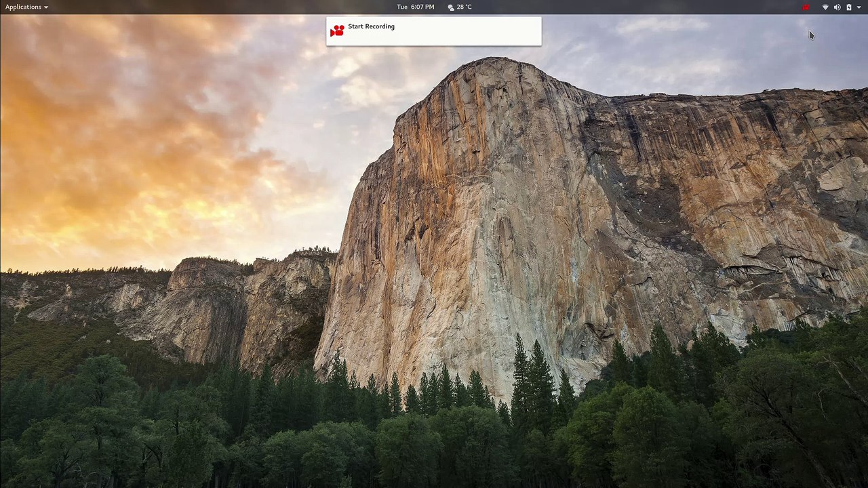Screen dimensions: 868x488
Task: Click the volume speaker icon
Action: [837, 7]
